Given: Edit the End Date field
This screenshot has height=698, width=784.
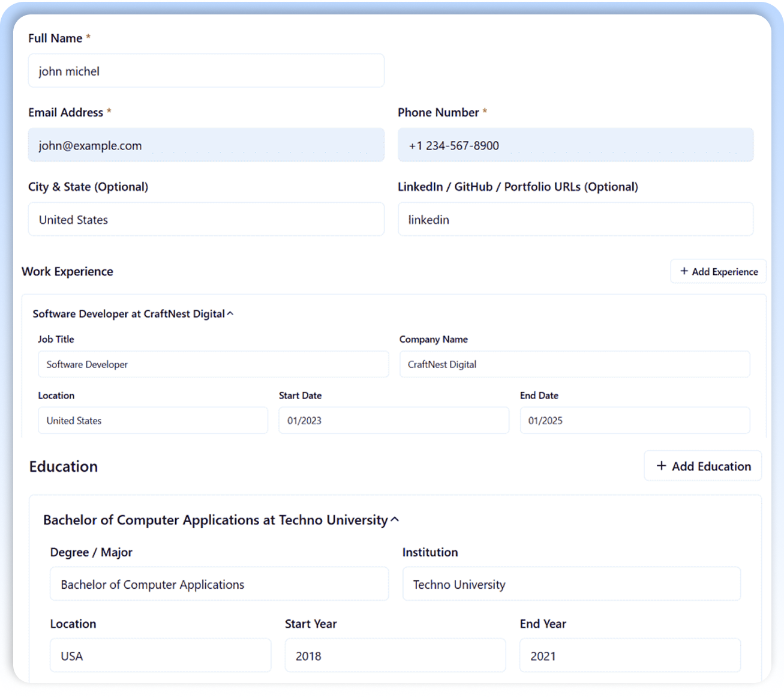Looking at the screenshot, I should 634,421.
